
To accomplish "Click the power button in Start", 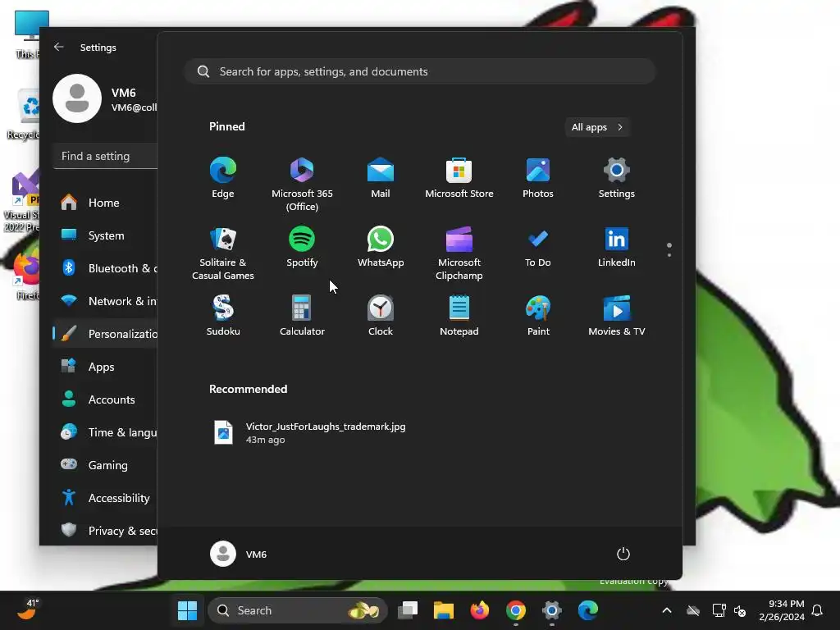I will (623, 554).
